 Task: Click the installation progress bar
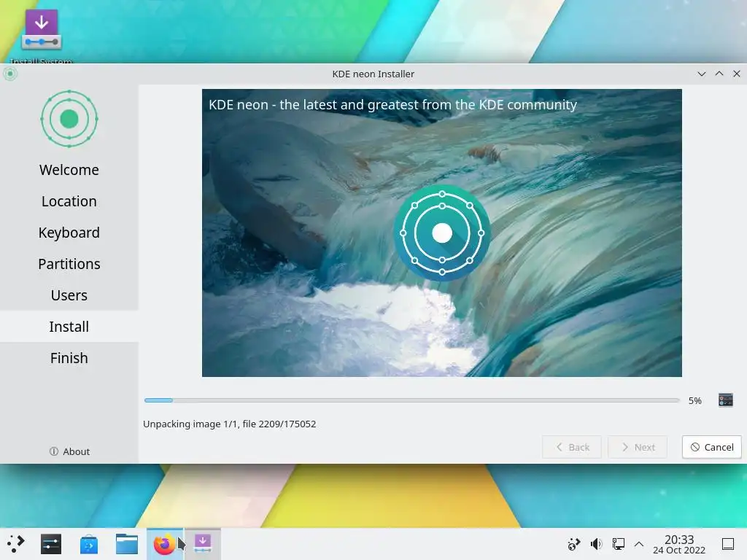pyautogui.click(x=412, y=400)
